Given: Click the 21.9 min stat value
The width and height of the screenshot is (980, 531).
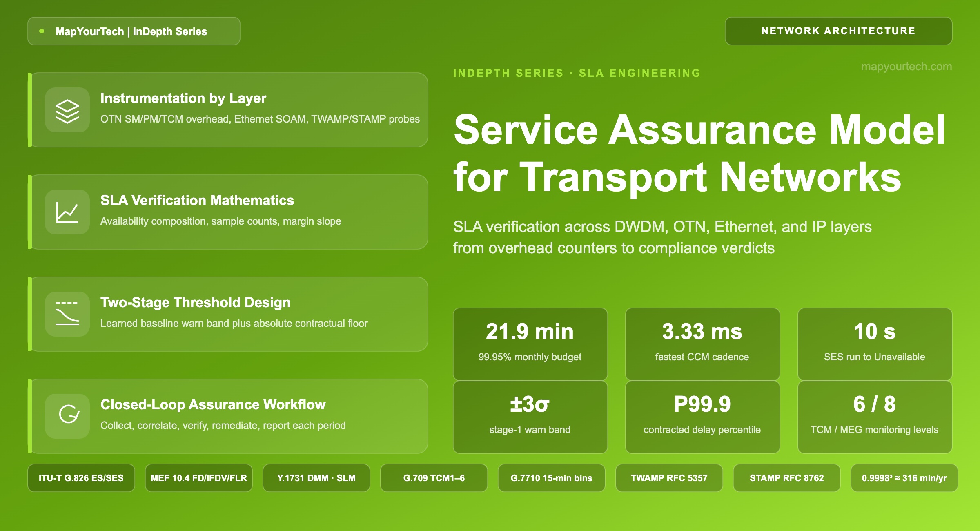Looking at the screenshot, I should tap(530, 331).
